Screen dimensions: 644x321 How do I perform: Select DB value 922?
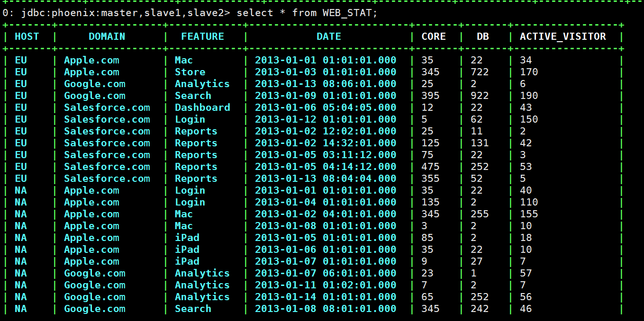[x=480, y=96]
